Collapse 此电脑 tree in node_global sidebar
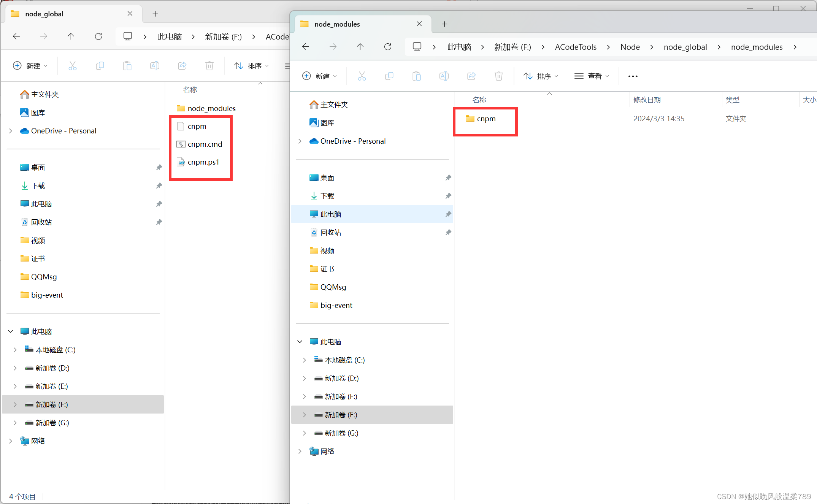The width and height of the screenshot is (817, 504). click(x=11, y=331)
